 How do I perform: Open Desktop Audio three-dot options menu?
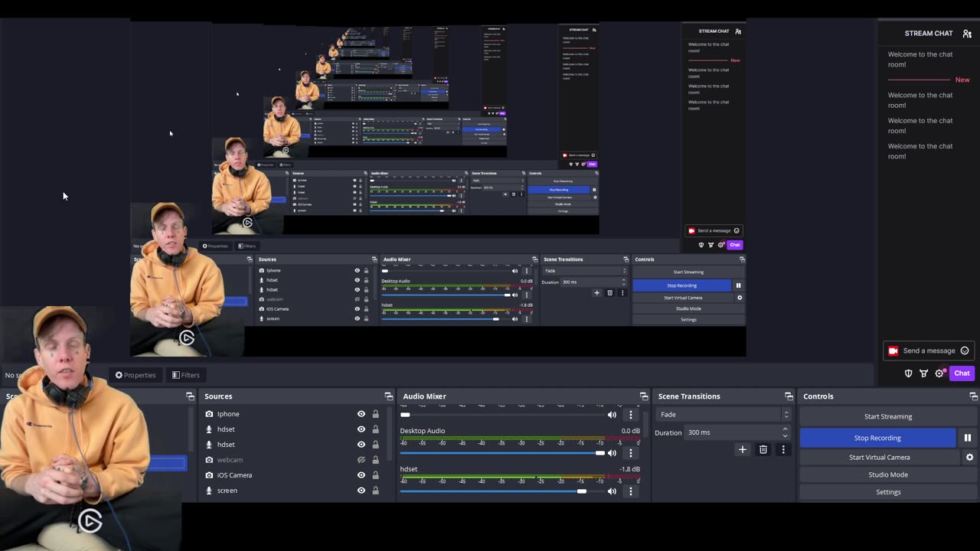click(631, 452)
